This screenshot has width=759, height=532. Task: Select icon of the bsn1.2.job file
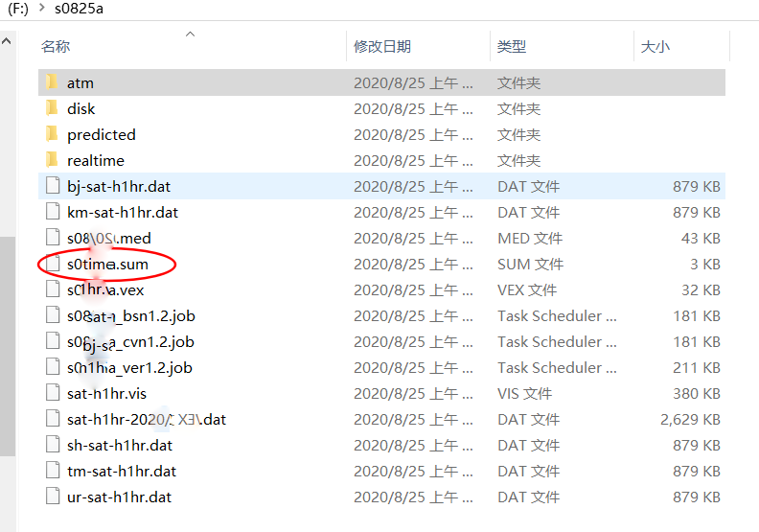[53, 315]
